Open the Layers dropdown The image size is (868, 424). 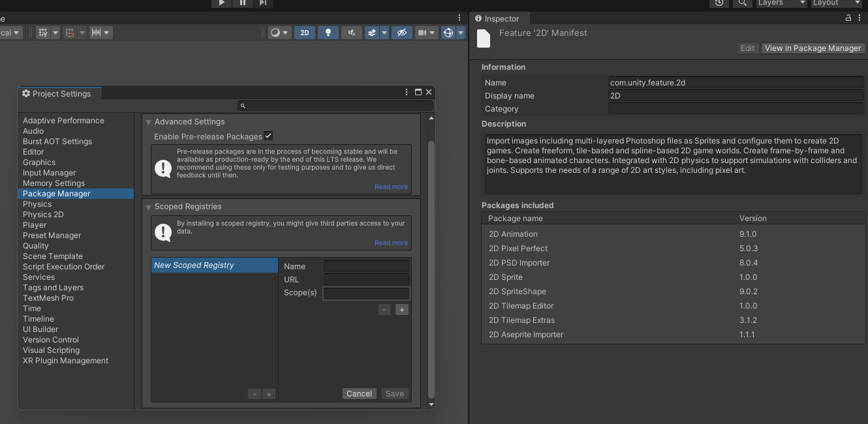[781, 3]
